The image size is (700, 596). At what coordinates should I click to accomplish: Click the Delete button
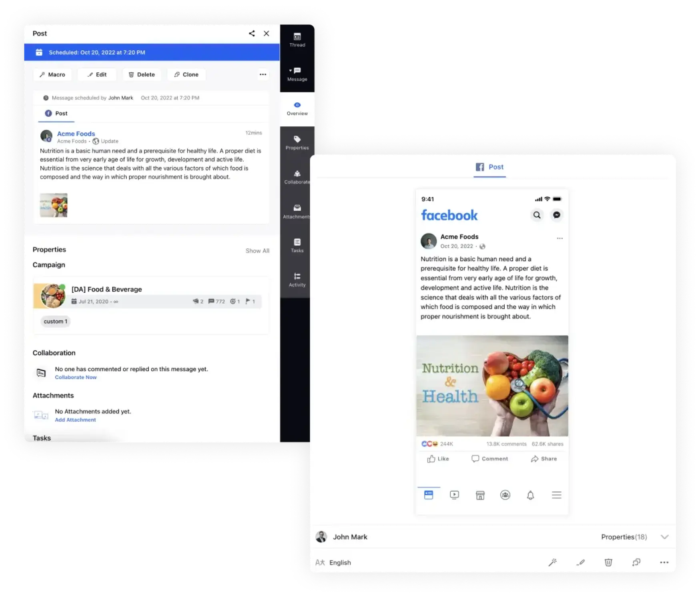(142, 74)
